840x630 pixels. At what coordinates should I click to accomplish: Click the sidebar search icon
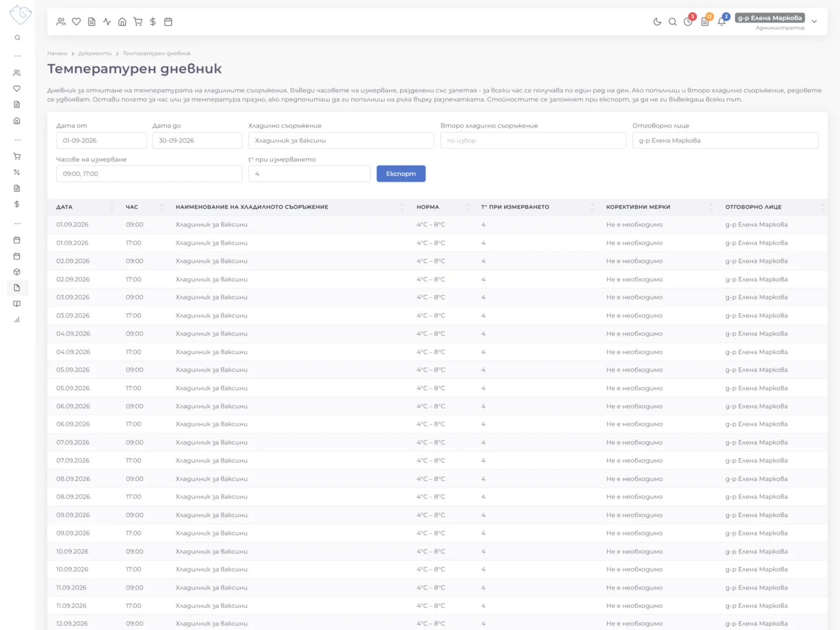pos(17,38)
